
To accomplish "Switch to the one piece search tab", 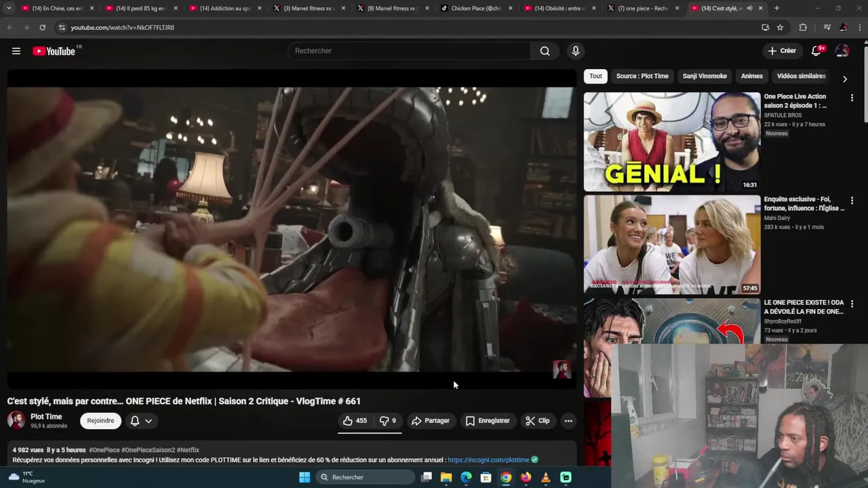I will [x=643, y=8].
